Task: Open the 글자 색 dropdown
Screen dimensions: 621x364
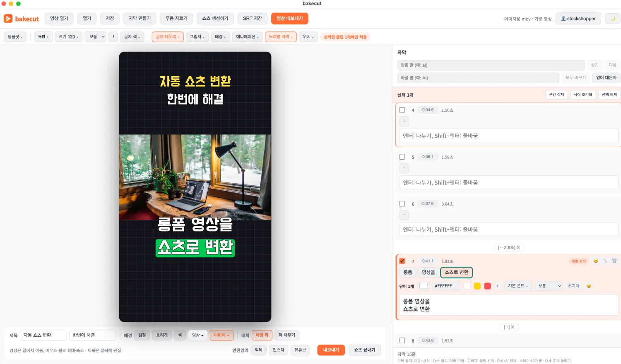Action: pyautogui.click(x=132, y=37)
